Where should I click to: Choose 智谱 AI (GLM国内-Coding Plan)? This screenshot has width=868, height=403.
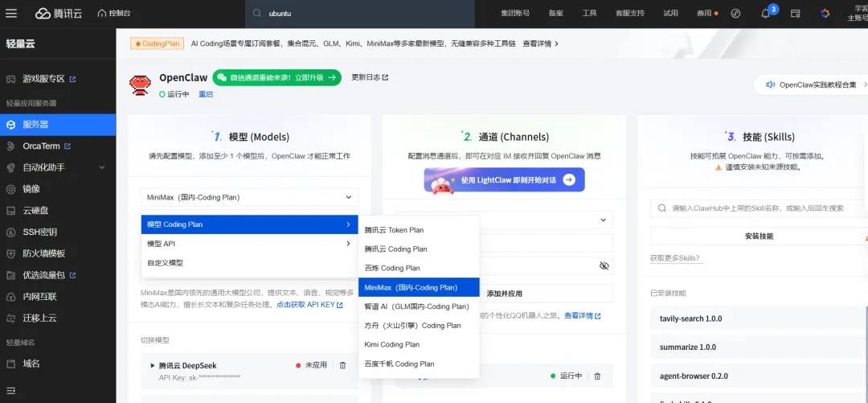click(419, 306)
